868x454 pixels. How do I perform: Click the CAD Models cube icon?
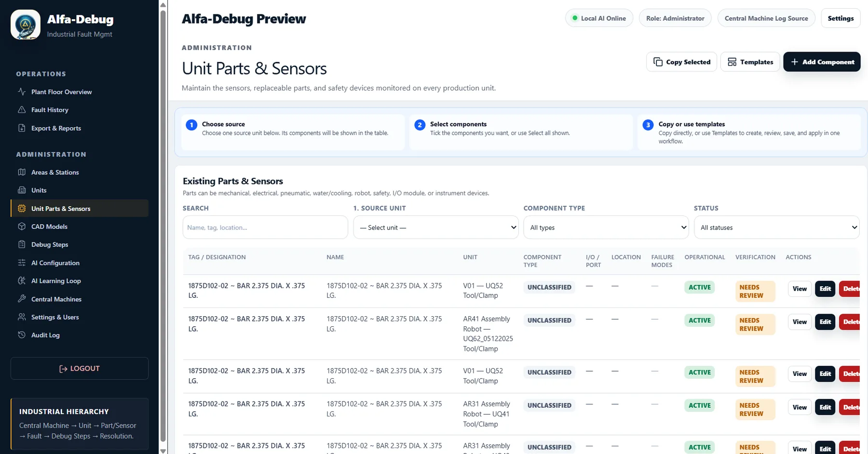[22, 227]
